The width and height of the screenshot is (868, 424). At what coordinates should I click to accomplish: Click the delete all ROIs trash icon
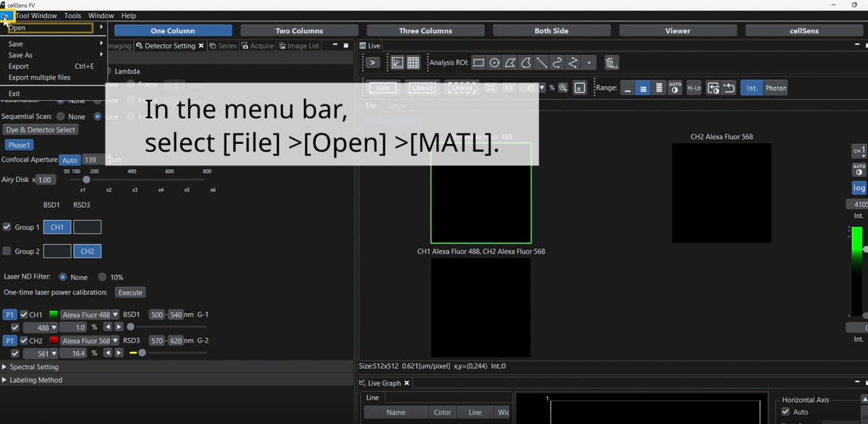click(612, 64)
